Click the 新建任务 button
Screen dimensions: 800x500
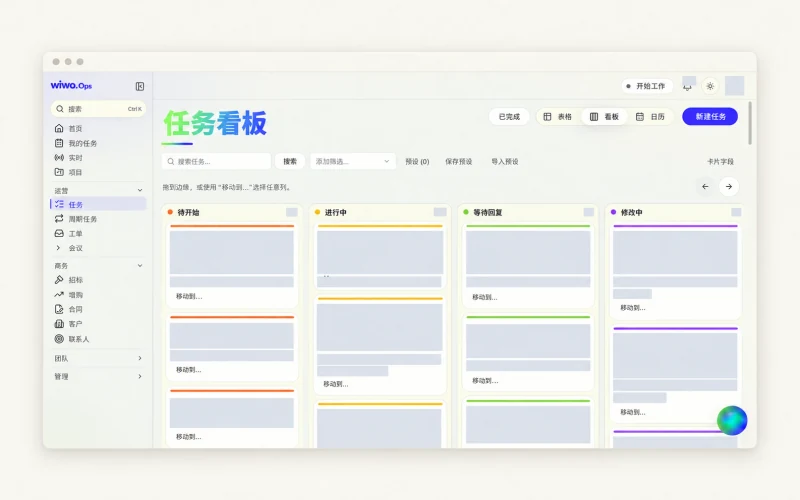[x=710, y=116]
